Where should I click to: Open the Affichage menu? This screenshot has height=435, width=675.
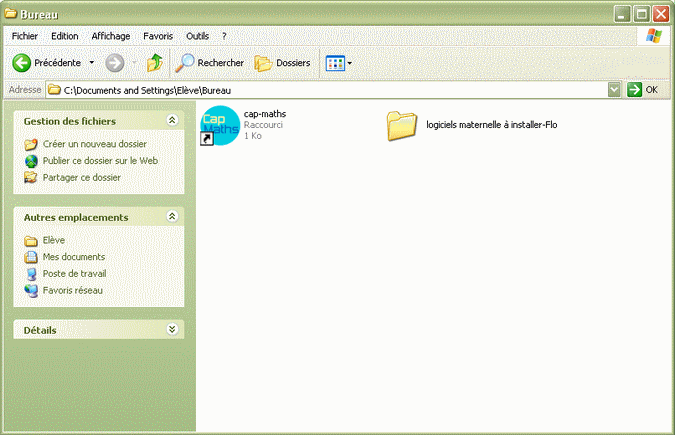coord(111,36)
